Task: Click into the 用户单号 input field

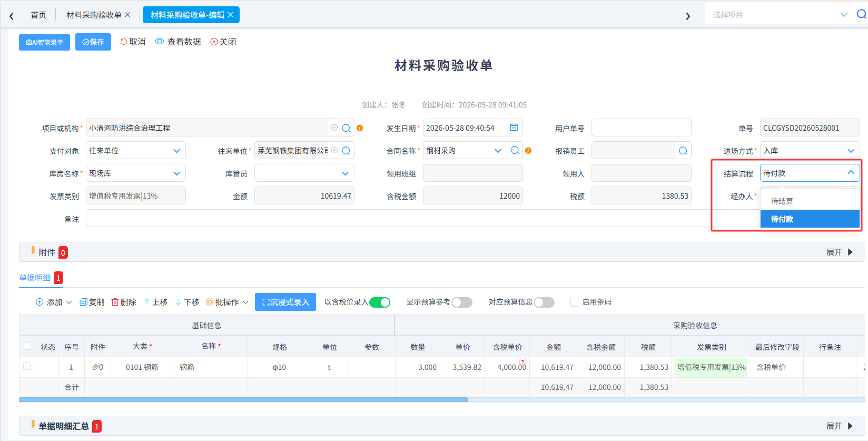Action: [642, 128]
